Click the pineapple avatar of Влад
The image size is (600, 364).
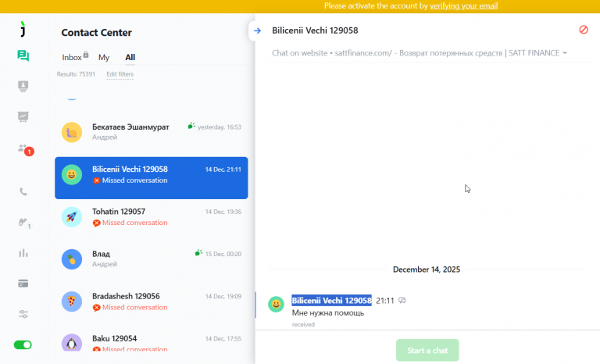(72, 259)
